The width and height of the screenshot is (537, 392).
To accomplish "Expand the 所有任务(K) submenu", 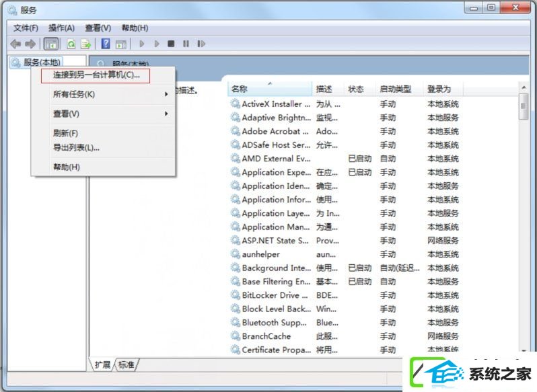I will (x=104, y=94).
